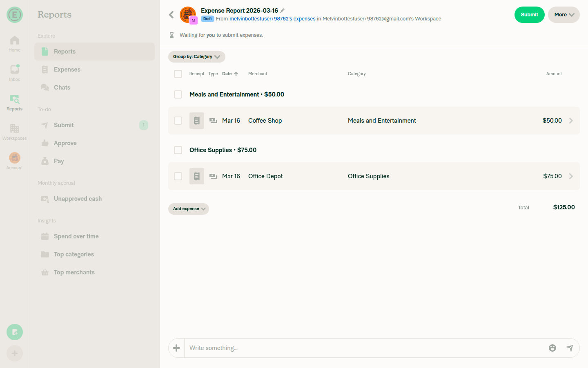Select the Coffee Shop expense checkbox
588x368 pixels.
coord(178,121)
